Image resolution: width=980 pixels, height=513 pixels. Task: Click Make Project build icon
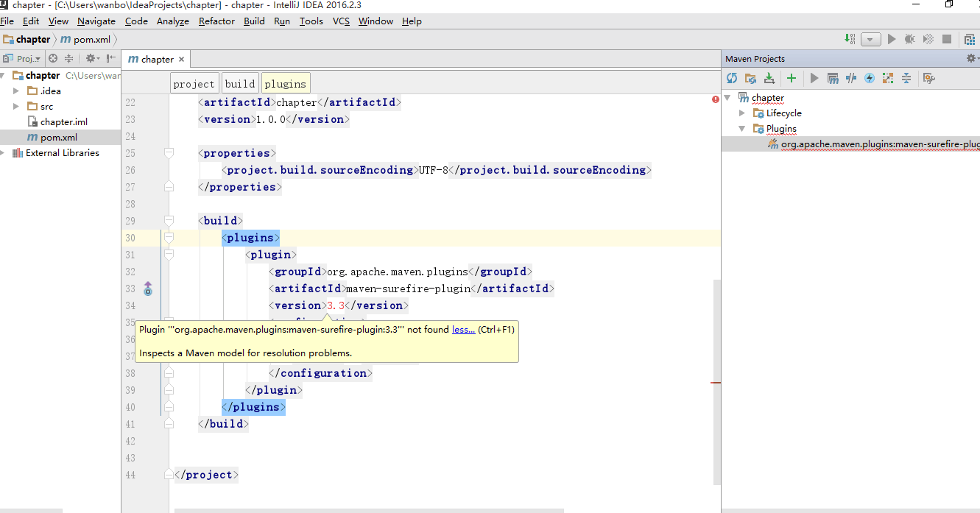tap(851, 39)
